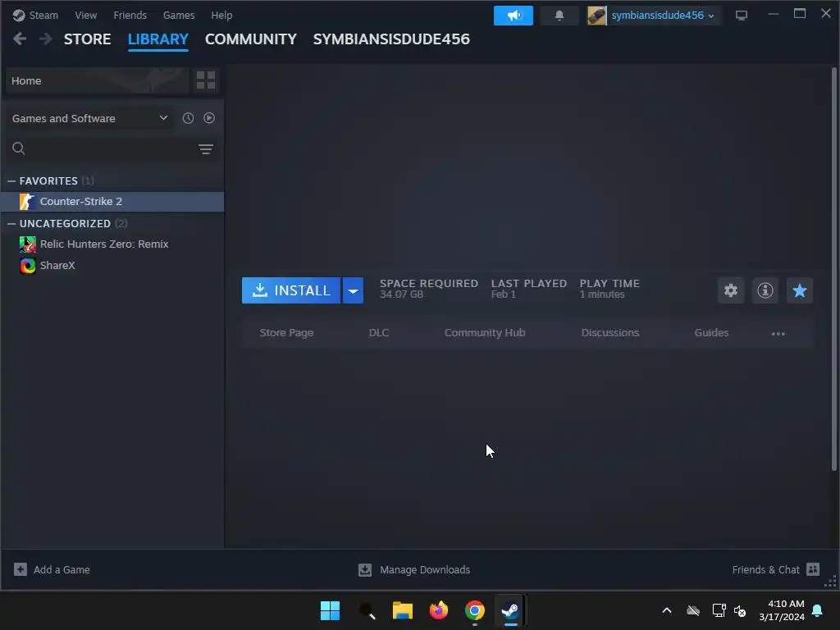Open the Steam menu

pyautogui.click(x=43, y=15)
